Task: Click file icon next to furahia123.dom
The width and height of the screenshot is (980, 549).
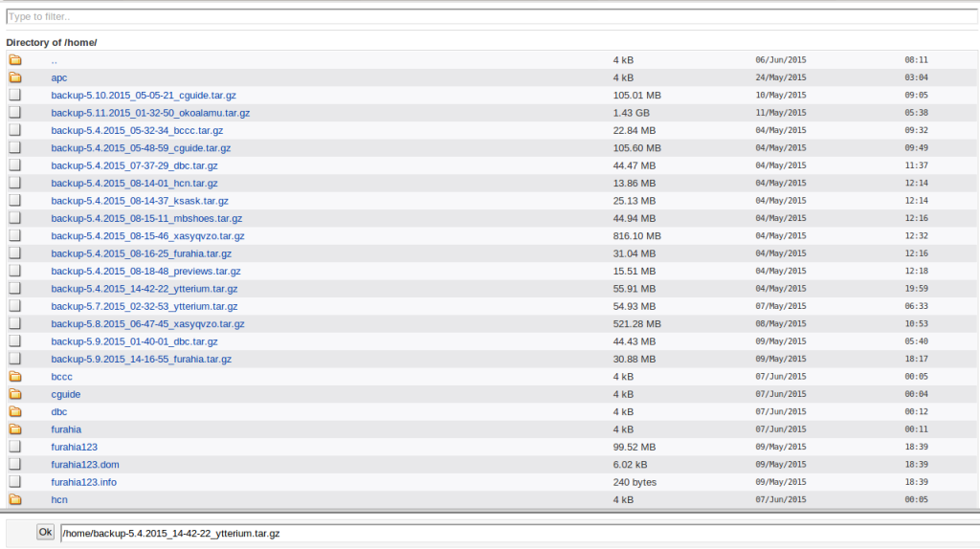Action: pyautogui.click(x=15, y=464)
